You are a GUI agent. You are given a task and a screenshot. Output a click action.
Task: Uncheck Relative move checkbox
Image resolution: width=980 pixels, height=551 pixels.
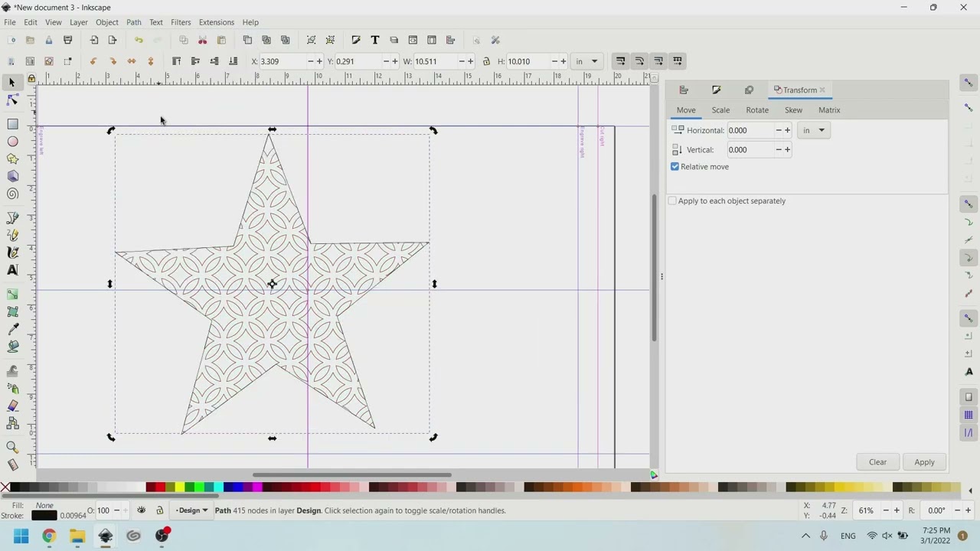pos(675,167)
